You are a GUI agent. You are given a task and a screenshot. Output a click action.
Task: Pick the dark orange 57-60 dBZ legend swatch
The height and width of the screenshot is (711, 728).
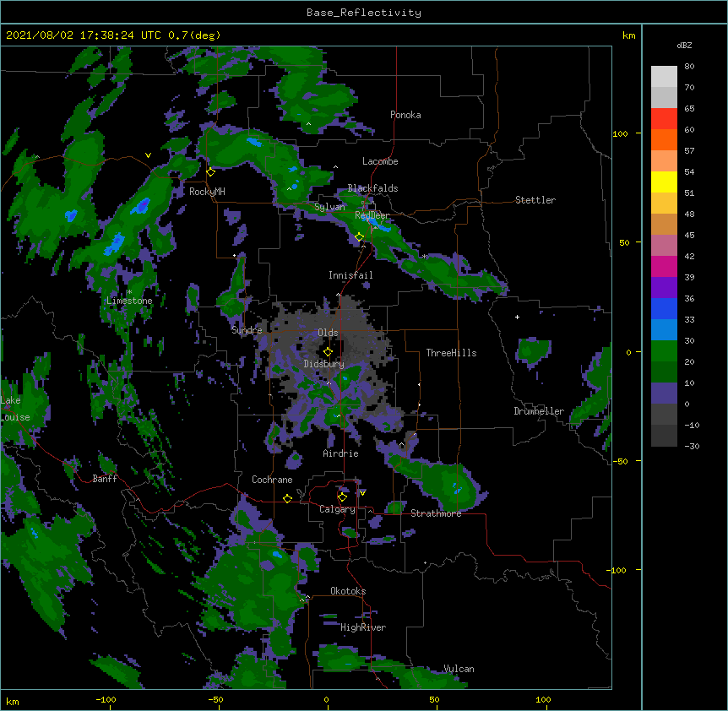[x=664, y=139]
